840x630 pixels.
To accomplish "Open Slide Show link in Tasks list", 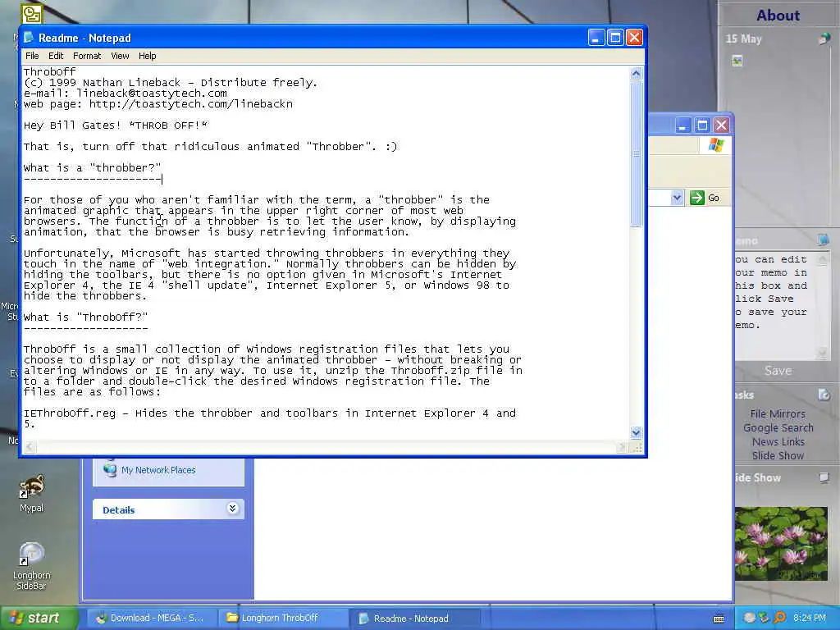I will 778,455.
